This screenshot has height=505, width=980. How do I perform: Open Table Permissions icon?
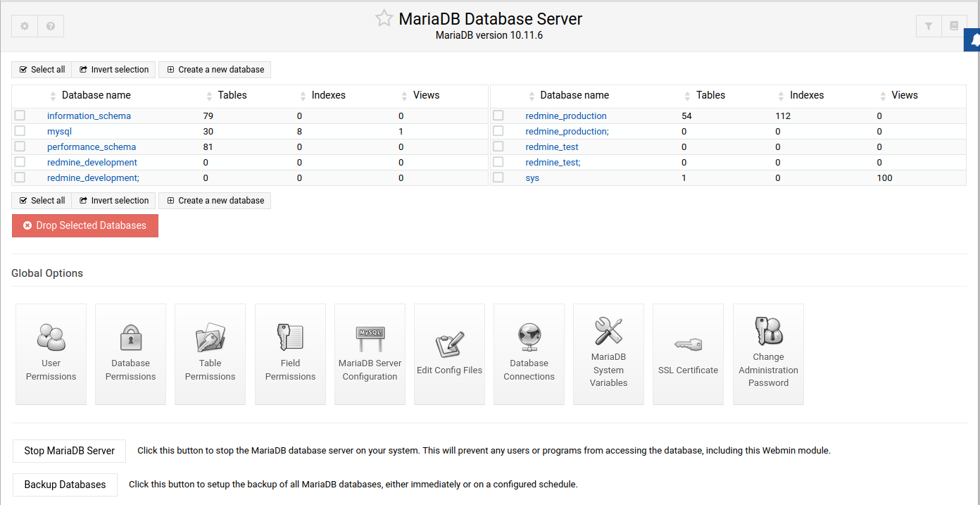(x=210, y=337)
